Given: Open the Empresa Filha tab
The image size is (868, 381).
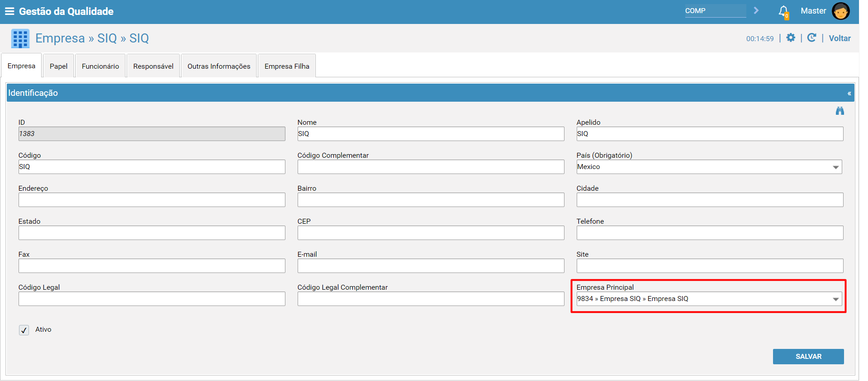Looking at the screenshot, I should pyautogui.click(x=287, y=66).
